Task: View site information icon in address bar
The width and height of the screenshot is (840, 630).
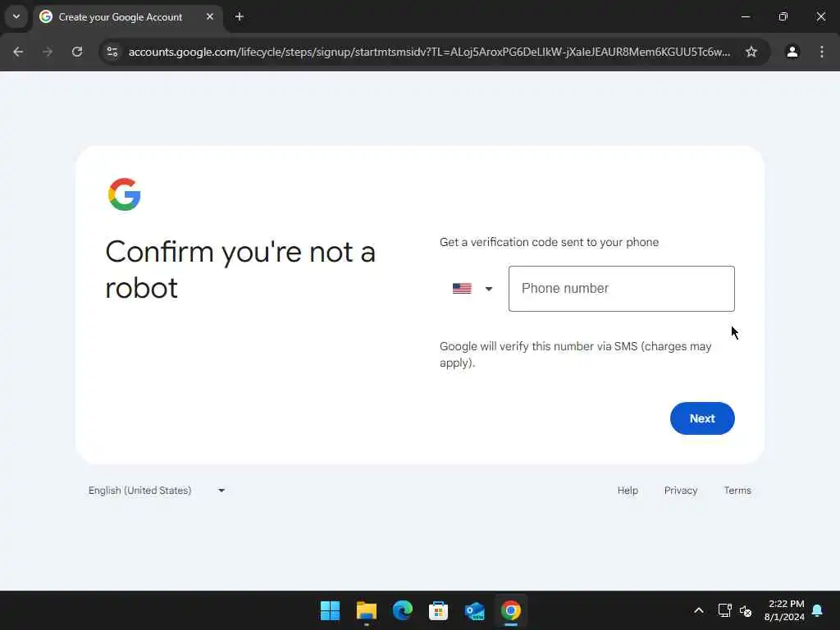Action: click(x=112, y=52)
